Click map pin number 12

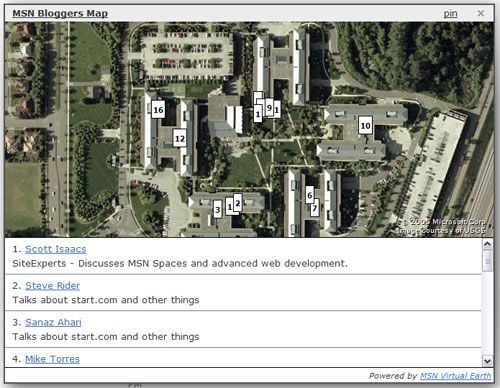click(180, 138)
